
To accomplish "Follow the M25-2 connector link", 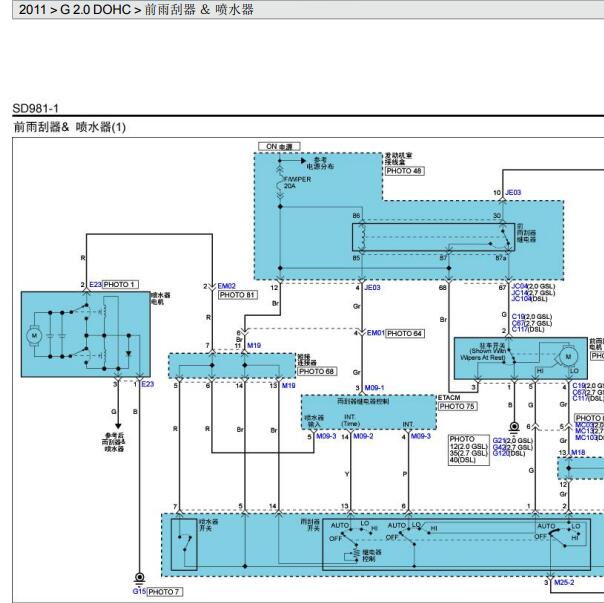I will coord(564,582).
